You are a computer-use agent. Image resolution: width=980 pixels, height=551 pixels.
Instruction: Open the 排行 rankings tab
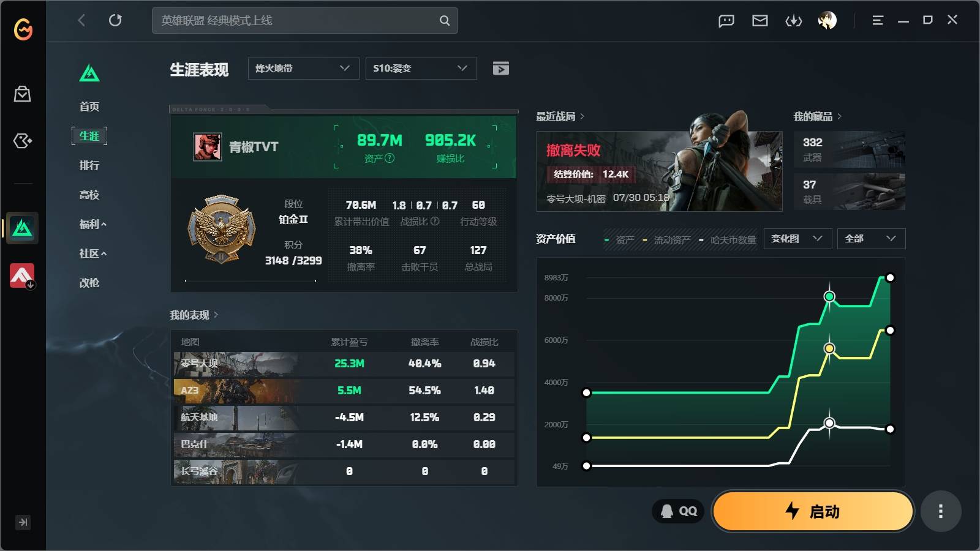pos(89,165)
